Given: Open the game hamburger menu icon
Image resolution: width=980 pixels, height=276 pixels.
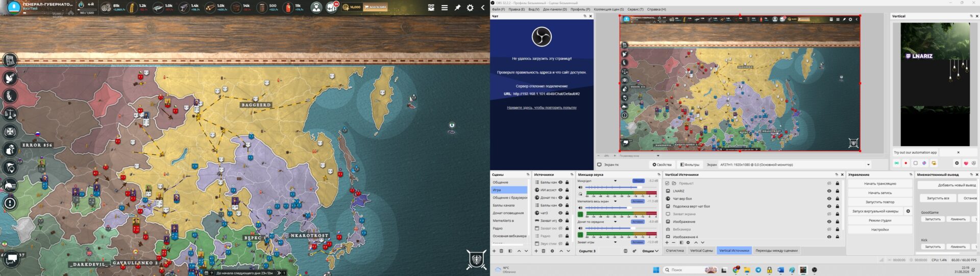Looking at the screenshot, I should 445,7.
